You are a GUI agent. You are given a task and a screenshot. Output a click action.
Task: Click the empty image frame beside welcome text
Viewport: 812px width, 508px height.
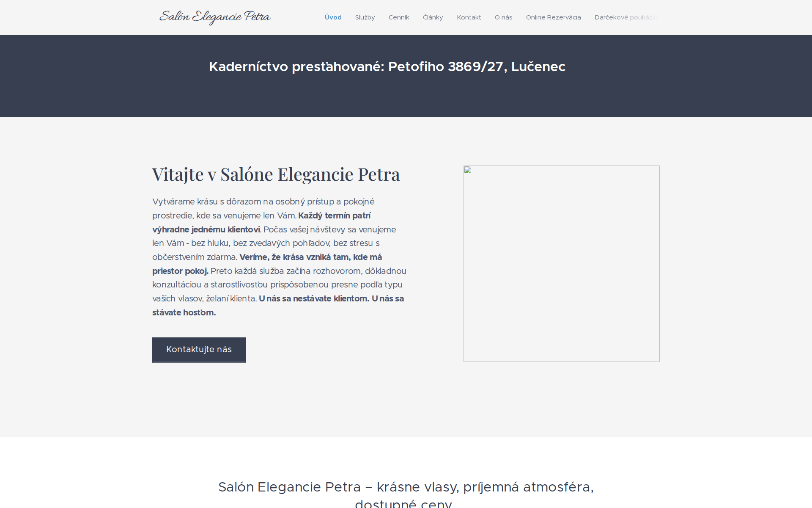(561, 263)
